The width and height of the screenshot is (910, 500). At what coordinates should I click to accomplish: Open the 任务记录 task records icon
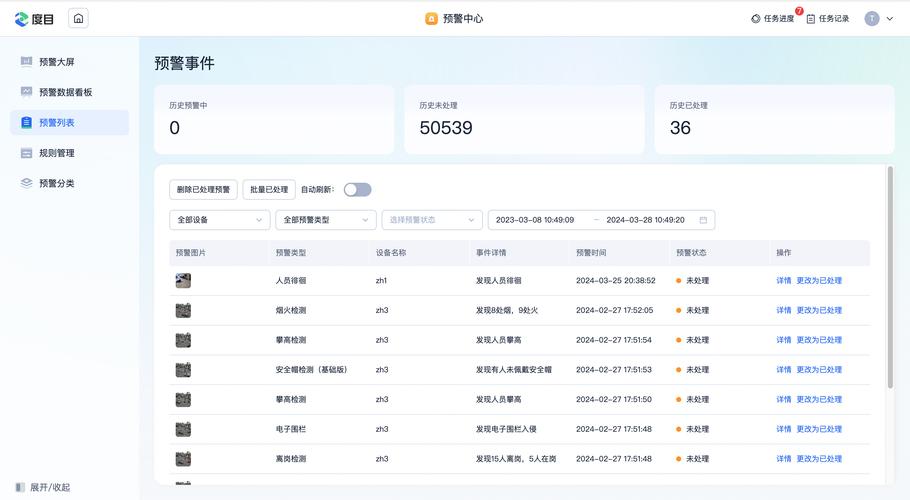click(x=811, y=19)
